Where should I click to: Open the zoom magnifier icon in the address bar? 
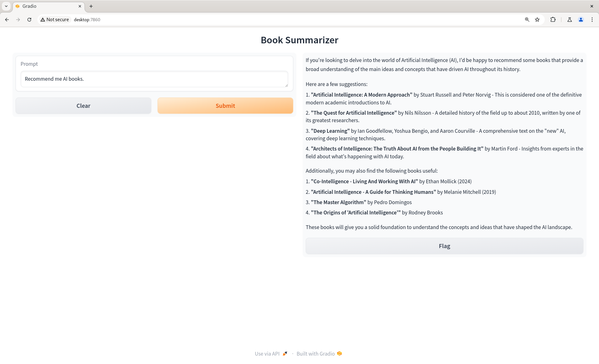527,20
